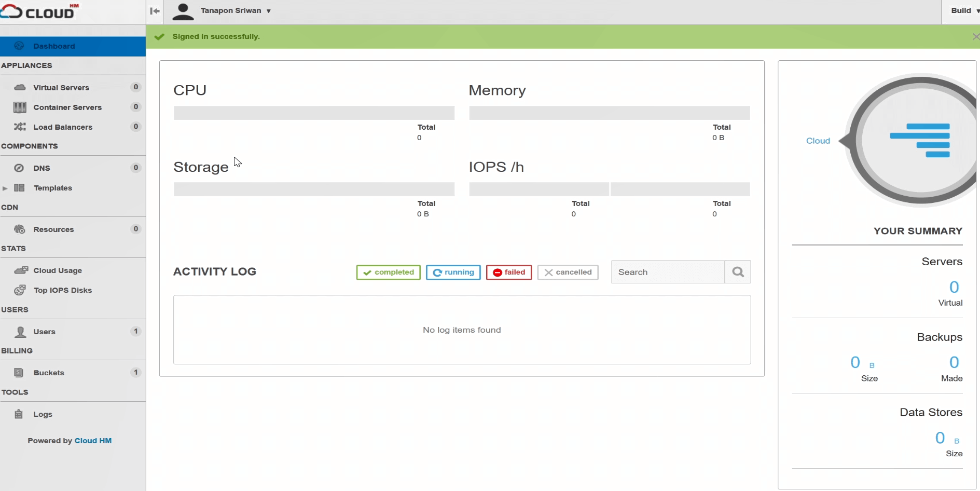Image resolution: width=980 pixels, height=491 pixels.
Task: Click the Load Balancers shuffle icon
Action: coord(20,127)
